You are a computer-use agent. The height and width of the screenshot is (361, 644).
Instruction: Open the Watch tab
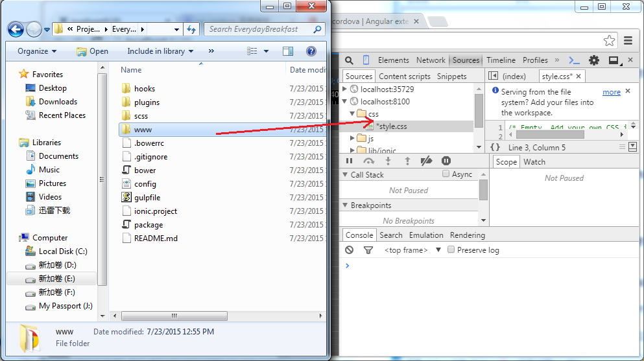[534, 162]
